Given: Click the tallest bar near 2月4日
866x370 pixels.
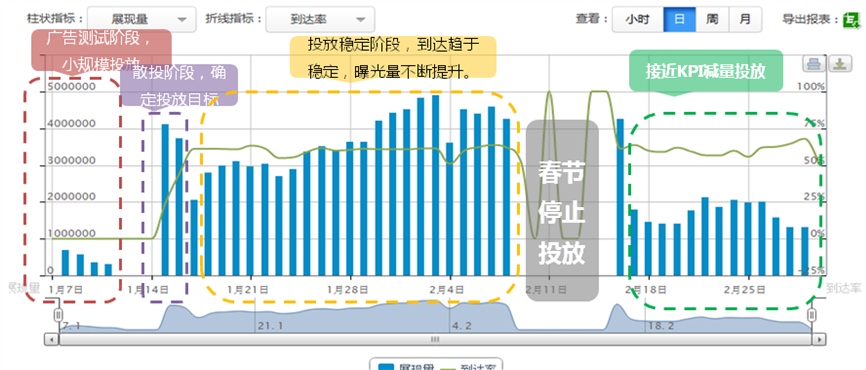Looking at the screenshot, I should pyautogui.click(x=435, y=185).
